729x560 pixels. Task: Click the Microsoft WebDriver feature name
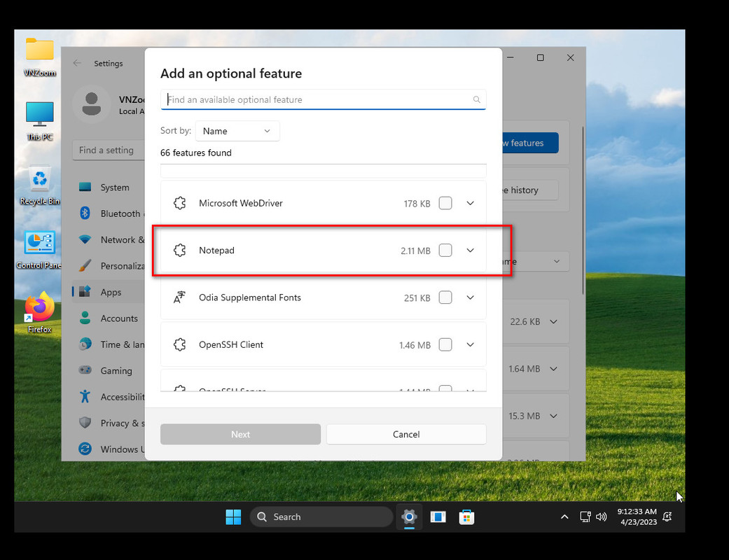tap(241, 203)
